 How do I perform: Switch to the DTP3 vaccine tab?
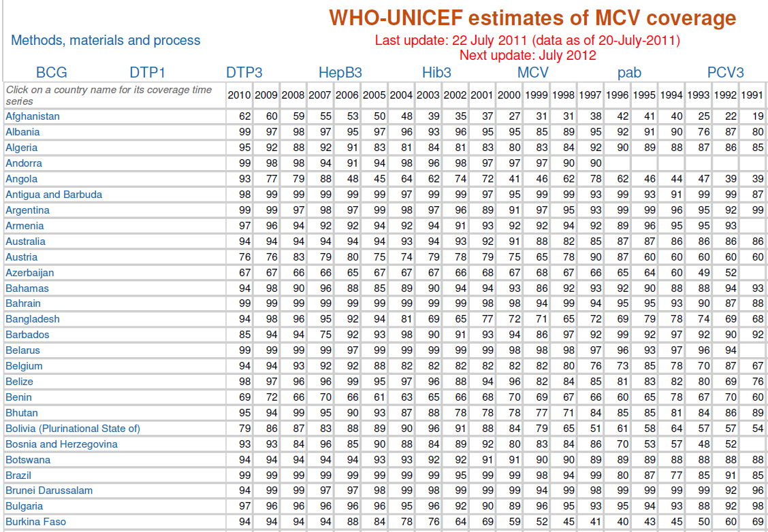click(244, 72)
